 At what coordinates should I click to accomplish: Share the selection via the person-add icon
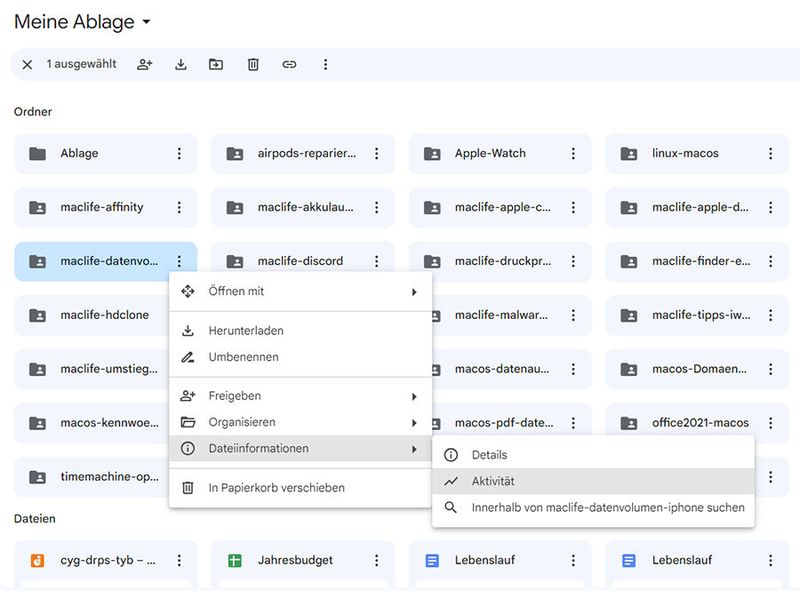(x=144, y=64)
